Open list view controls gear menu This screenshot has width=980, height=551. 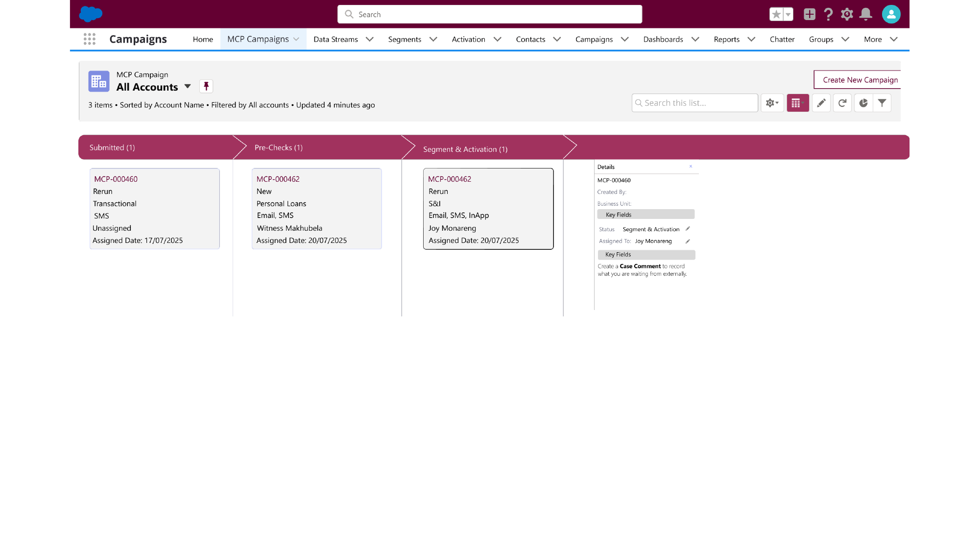pyautogui.click(x=772, y=103)
